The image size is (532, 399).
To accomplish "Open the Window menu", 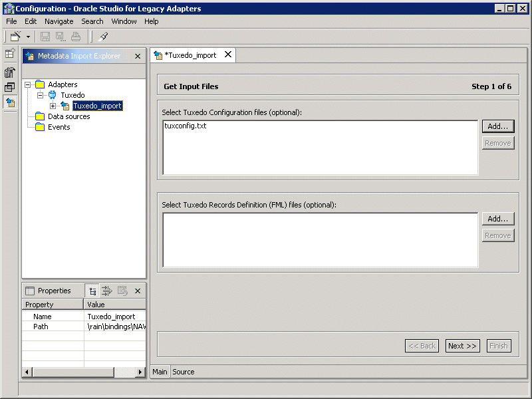I will 124,21.
